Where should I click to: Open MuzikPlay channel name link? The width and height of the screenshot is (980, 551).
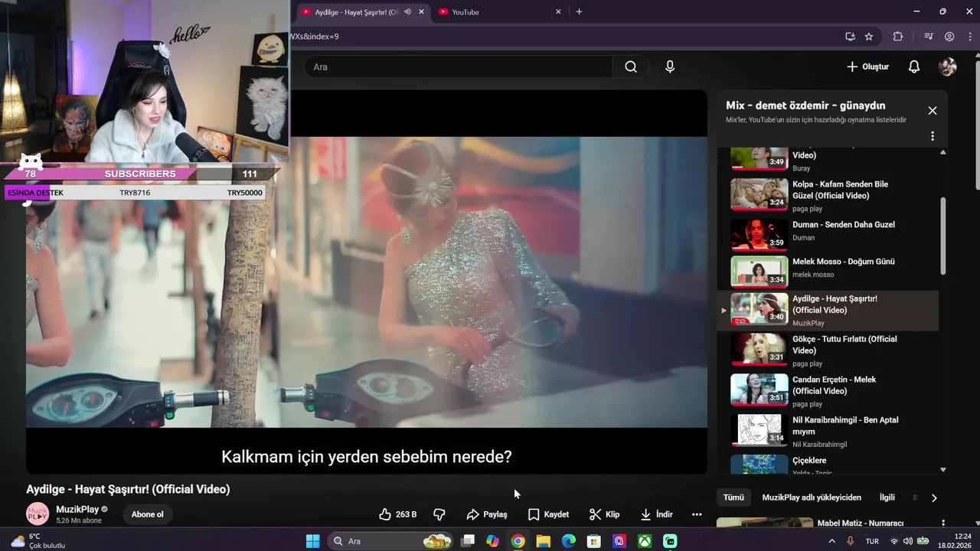77,509
